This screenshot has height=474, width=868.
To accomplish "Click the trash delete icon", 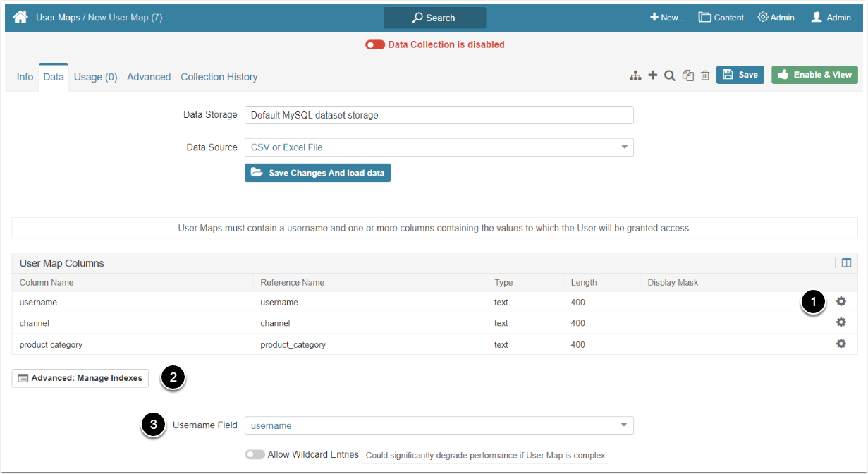I will 705,75.
